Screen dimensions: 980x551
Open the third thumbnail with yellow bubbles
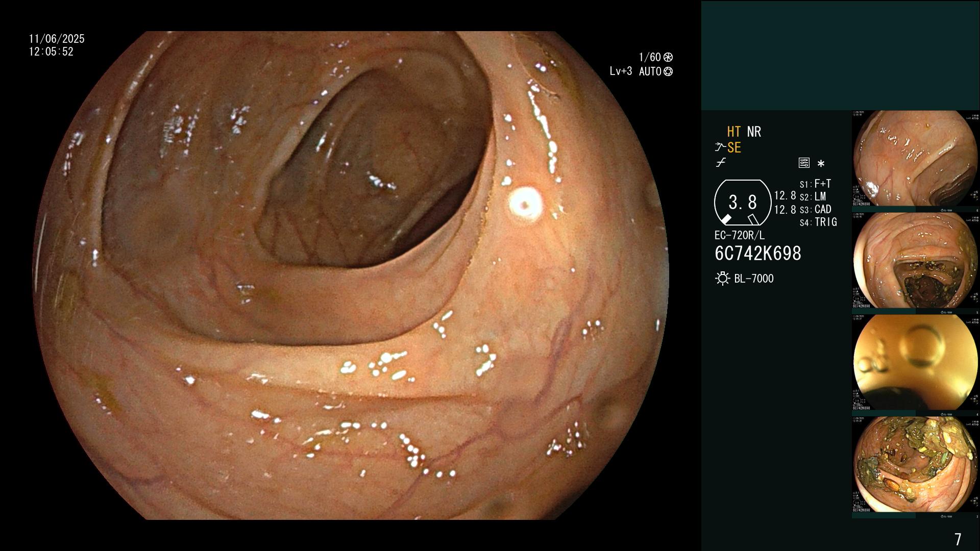[x=915, y=363]
